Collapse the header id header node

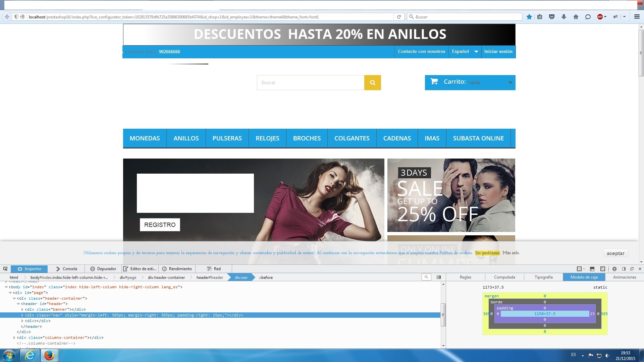(18, 304)
